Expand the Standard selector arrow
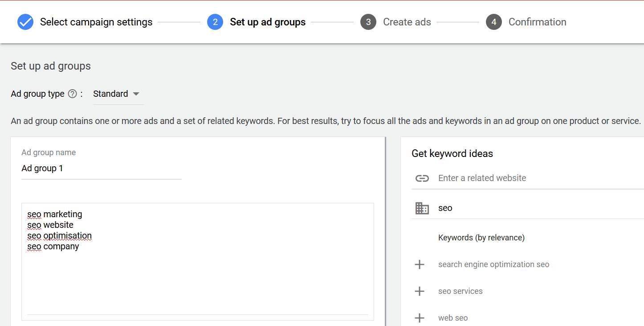 [x=136, y=94]
